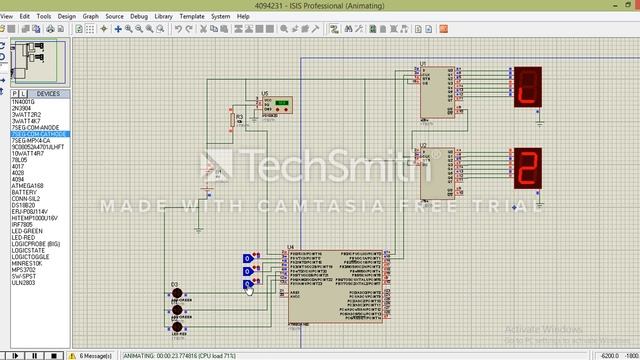Viewport: 640px width, 360px height.
Task: Click the Export Section toolbar icon
Action: click(x=36, y=29)
